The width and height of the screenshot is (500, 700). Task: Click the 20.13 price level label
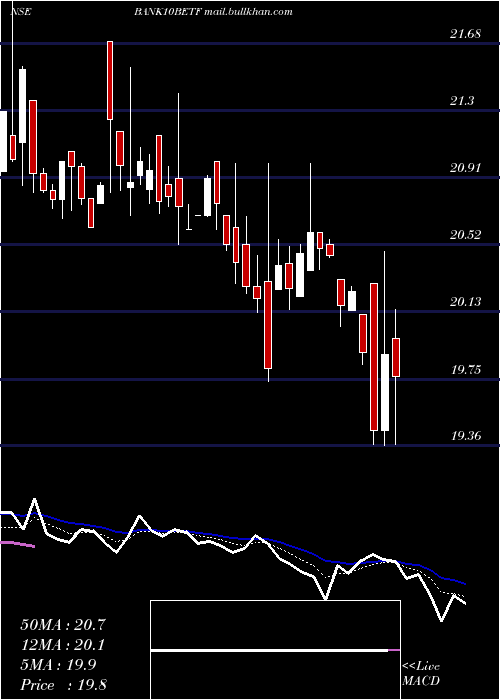465,302
